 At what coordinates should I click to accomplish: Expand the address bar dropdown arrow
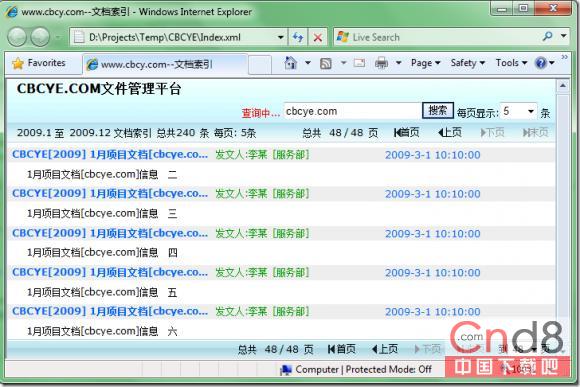pyautogui.click(x=280, y=37)
